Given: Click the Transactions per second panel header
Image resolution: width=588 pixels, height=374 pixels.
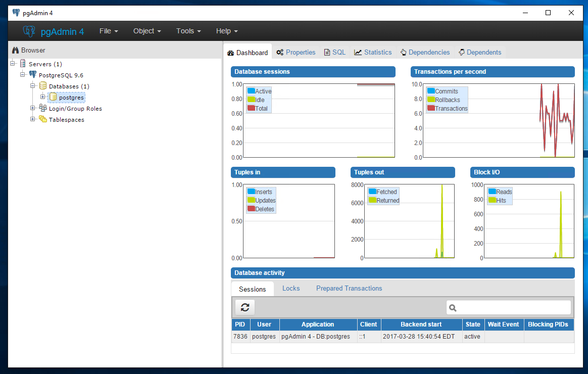Looking at the screenshot, I should click(x=493, y=72).
